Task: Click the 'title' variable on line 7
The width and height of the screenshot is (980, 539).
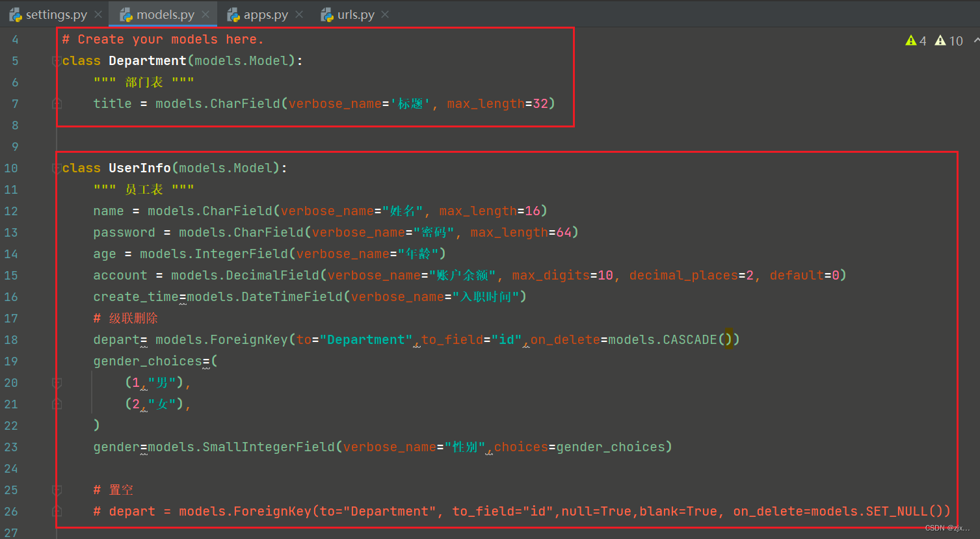Action: [x=113, y=104]
